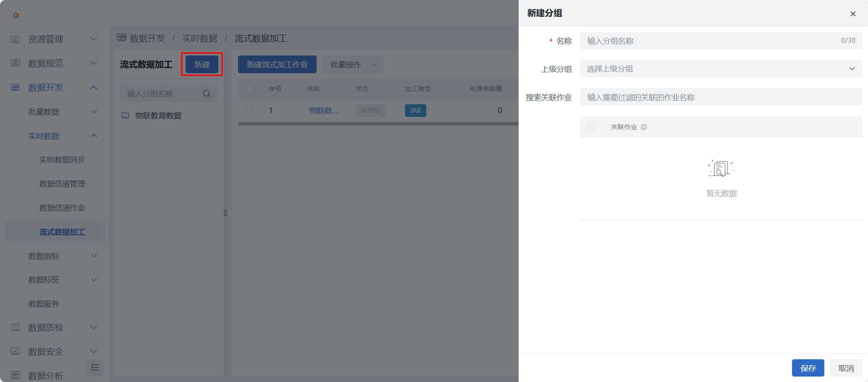Click the panel splitter drag handle
868x382 pixels.
(225, 213)
